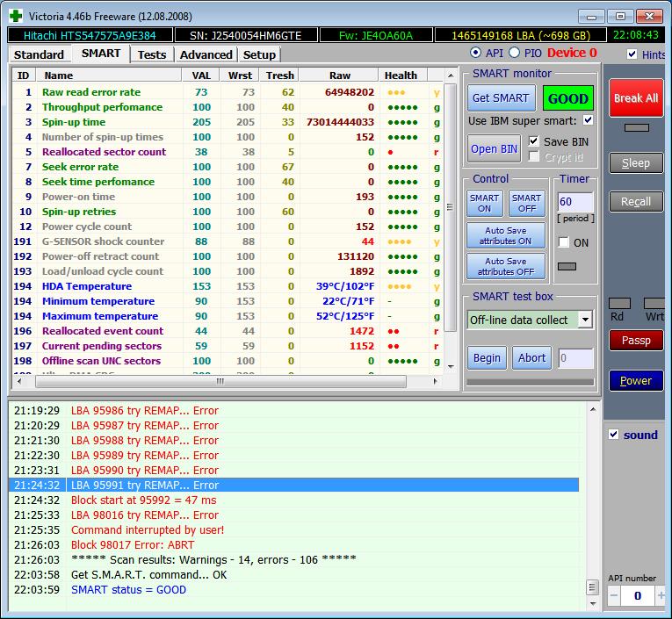
Task: Click the blue Power button
Action: (636, 380)
